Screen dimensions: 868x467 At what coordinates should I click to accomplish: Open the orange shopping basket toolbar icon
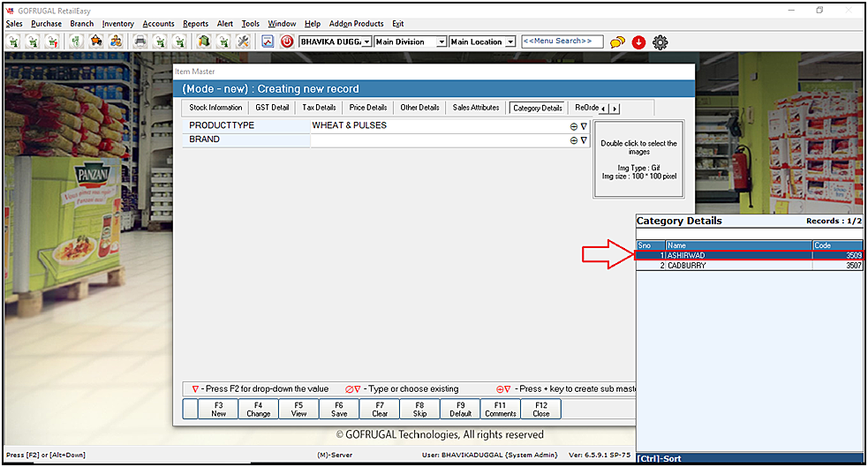click(x=96, y=42)
